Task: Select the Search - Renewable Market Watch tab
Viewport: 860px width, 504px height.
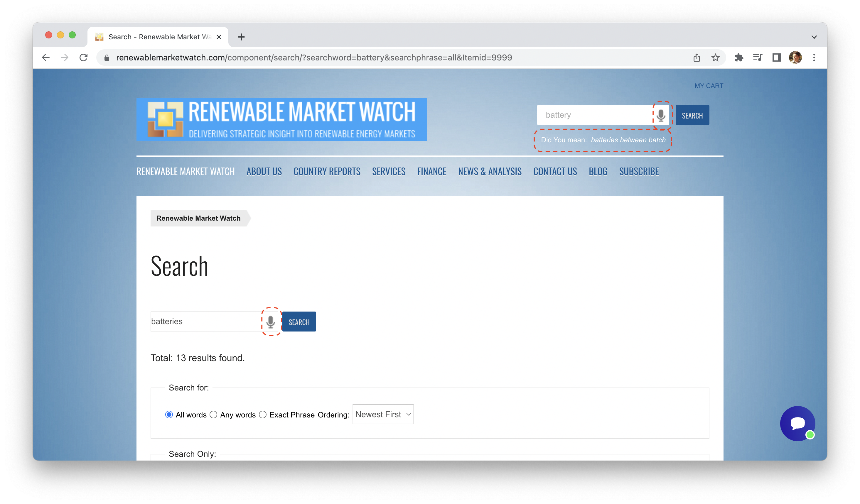Action: click(x=158, y=37)
